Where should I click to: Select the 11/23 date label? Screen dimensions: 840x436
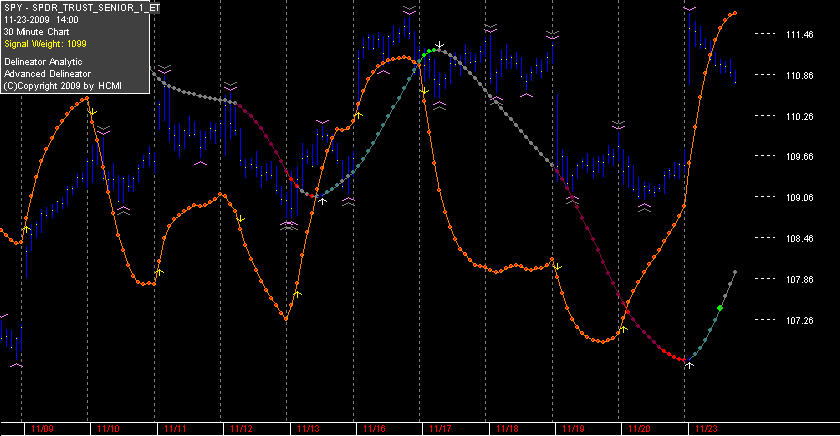point(706,429)
